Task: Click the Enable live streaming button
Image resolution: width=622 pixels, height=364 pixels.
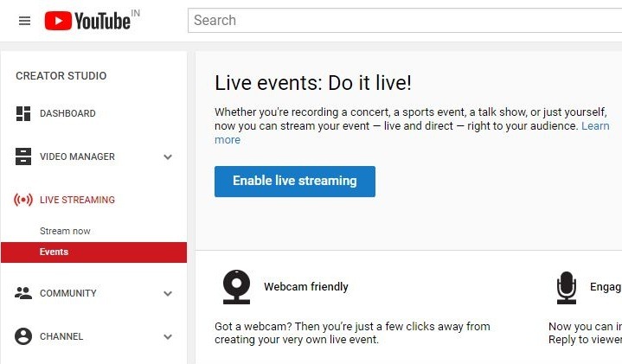Action: point(295,182)
